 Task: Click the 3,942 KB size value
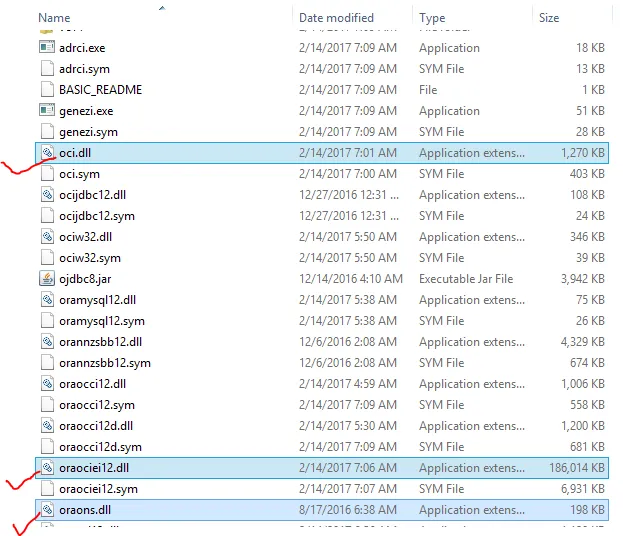[583, 279]
